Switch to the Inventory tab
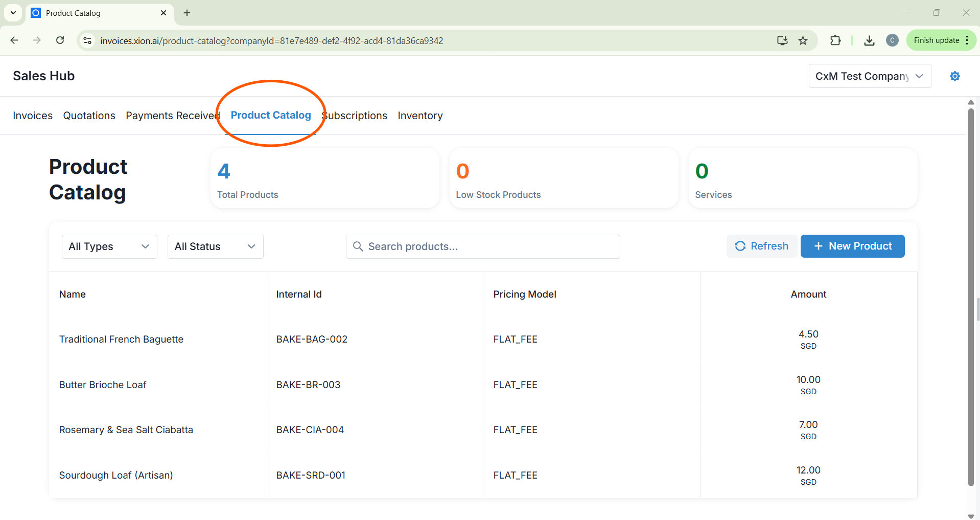Screen dimensions: 980x520 click(420, 116)
